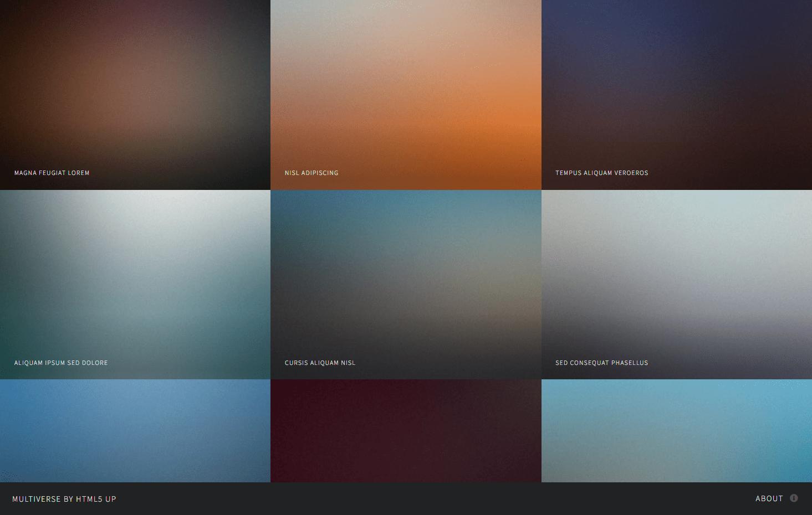Click the CURSIS ALIQUAM NISL caption label
812x515 pixels.
tap(320, 363)
